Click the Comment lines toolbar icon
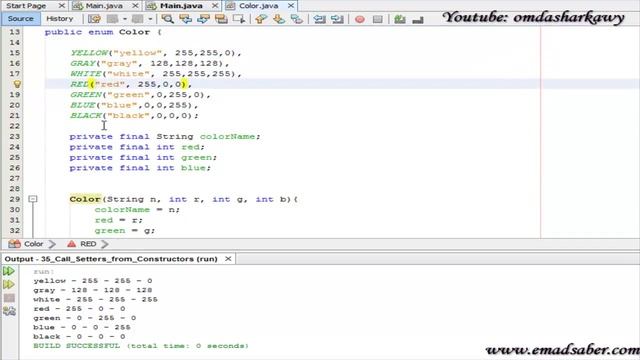Screen dimensions: 640x360 pos(400,19)
